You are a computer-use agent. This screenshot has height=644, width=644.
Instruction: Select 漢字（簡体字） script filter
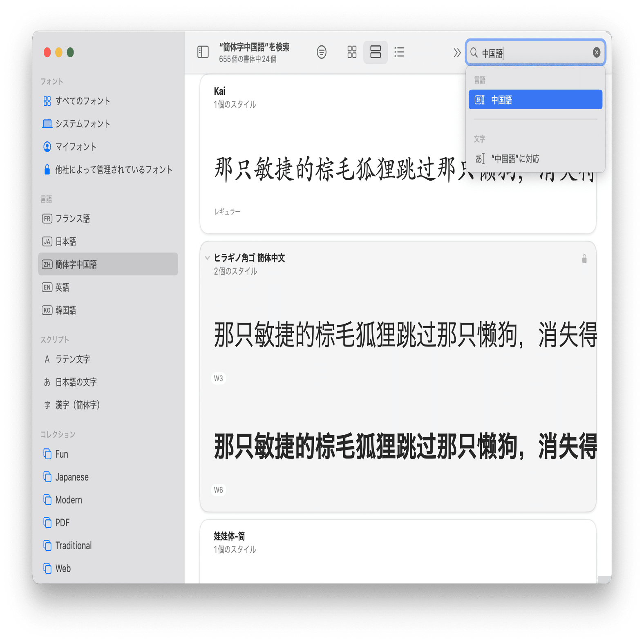(x=108, y=405)
